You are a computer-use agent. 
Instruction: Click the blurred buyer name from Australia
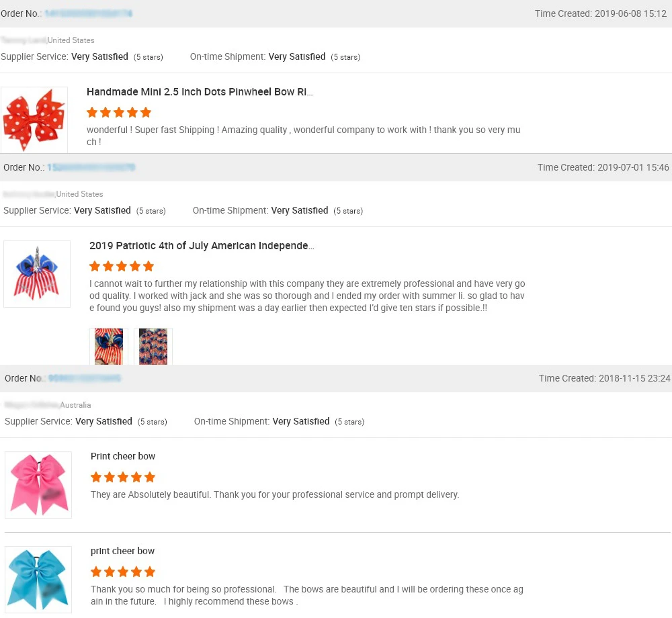[32, 405]
